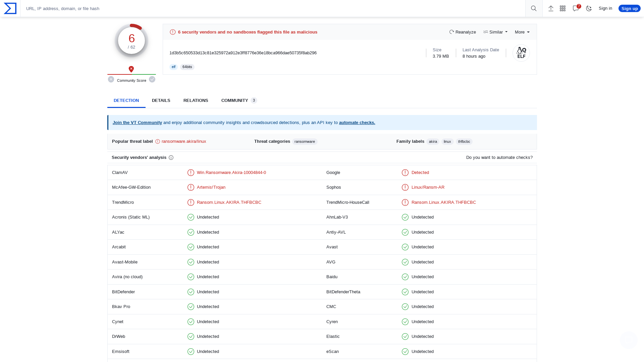Click the Sign up button
Image resolution: width=644 pixels, height=362 pixels.
[x=630, y=8]
